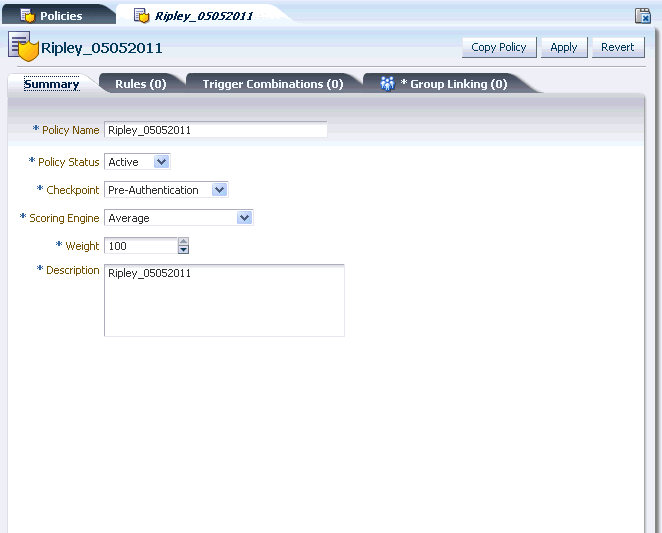
Task: Select the Ripley_05052011 document tab
Action: click(x=203, y=16)
